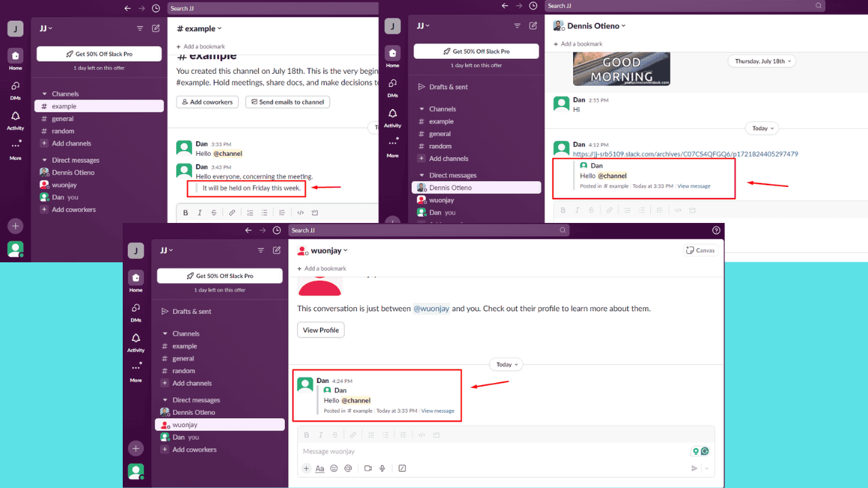The image size is (868, 488).
Task: Click code block icon in wuonjay composer
Action: point(436,434)
